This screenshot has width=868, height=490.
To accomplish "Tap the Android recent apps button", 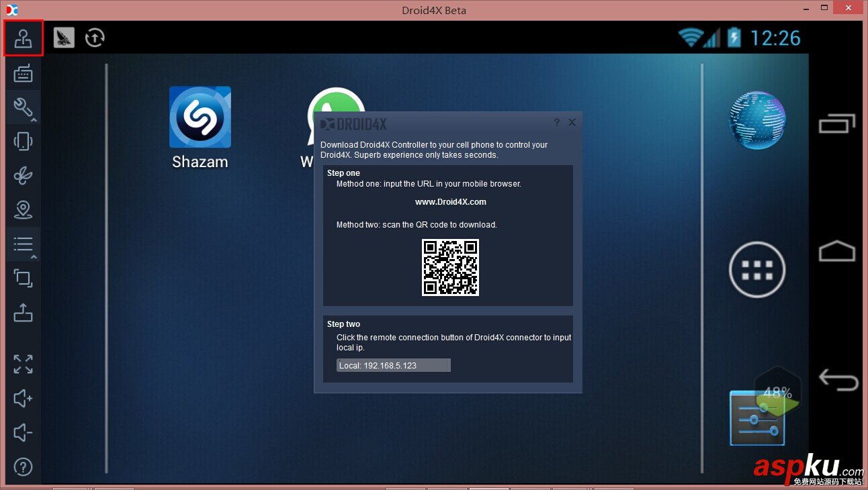I will (837, 124).
